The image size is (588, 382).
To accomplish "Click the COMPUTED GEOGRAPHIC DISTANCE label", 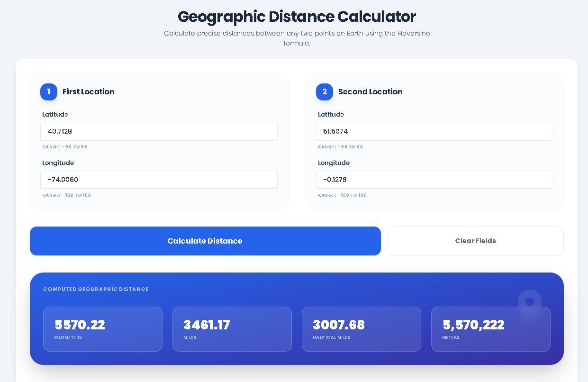I will pyautogui.click(x=96, y=289).
